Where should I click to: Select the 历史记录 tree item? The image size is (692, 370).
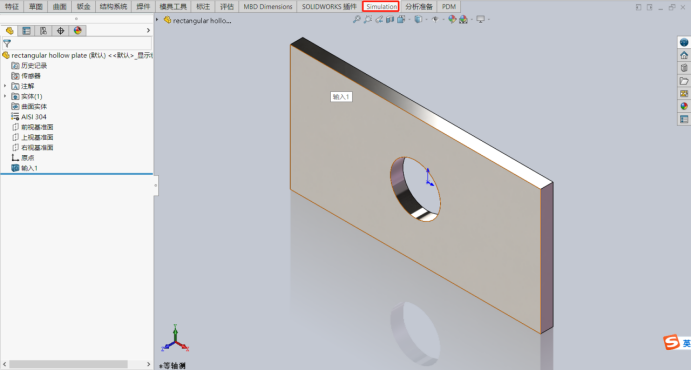point(29,65)
